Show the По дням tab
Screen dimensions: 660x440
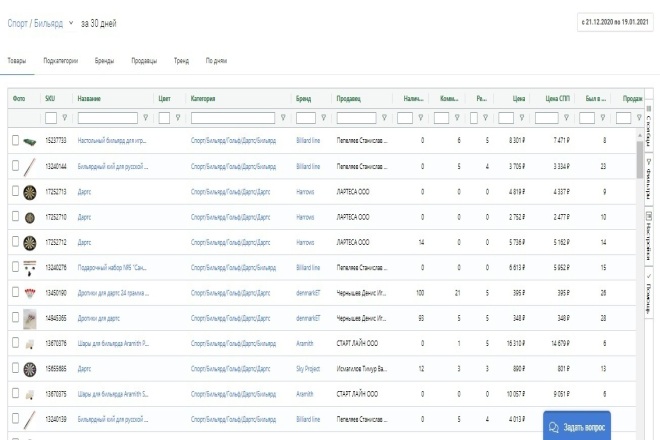tap(216, 61)
